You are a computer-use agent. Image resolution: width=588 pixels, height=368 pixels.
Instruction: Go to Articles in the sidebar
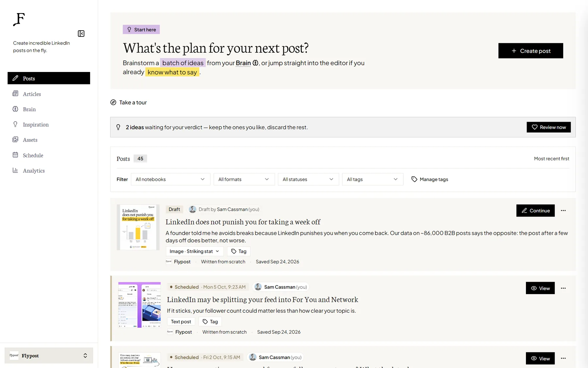click(49, 94)
